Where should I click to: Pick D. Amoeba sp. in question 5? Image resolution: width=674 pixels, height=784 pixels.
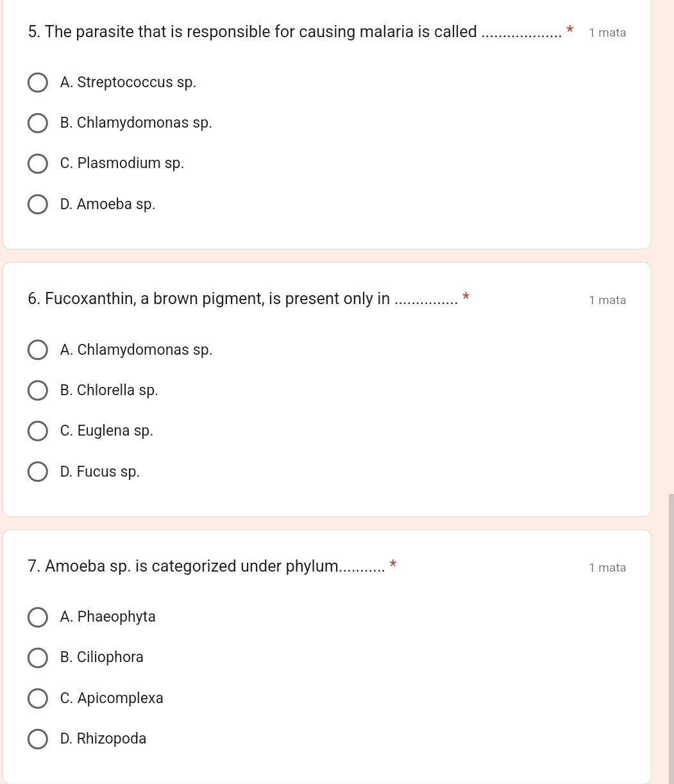click(38, 205)
